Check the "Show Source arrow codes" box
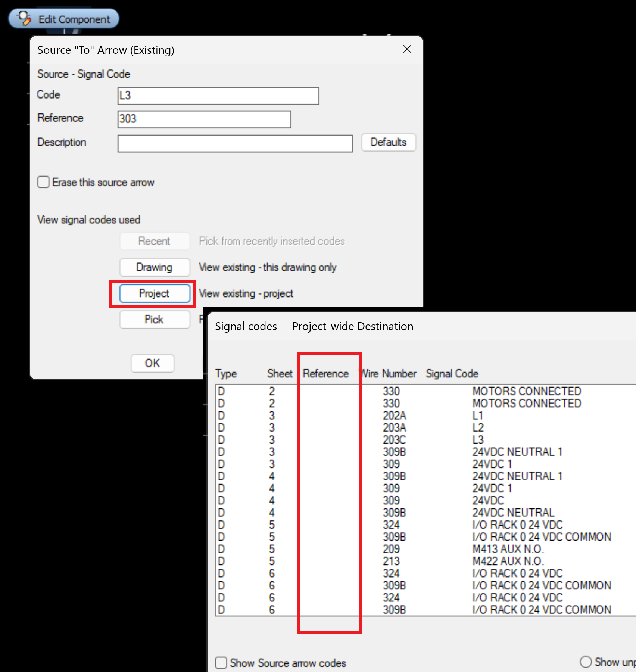Viewport: 636px width, 672px height. [221, 662]
